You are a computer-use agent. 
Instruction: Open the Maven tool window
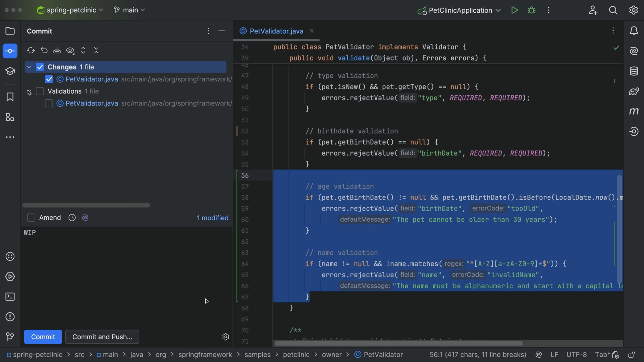point(634,111)
